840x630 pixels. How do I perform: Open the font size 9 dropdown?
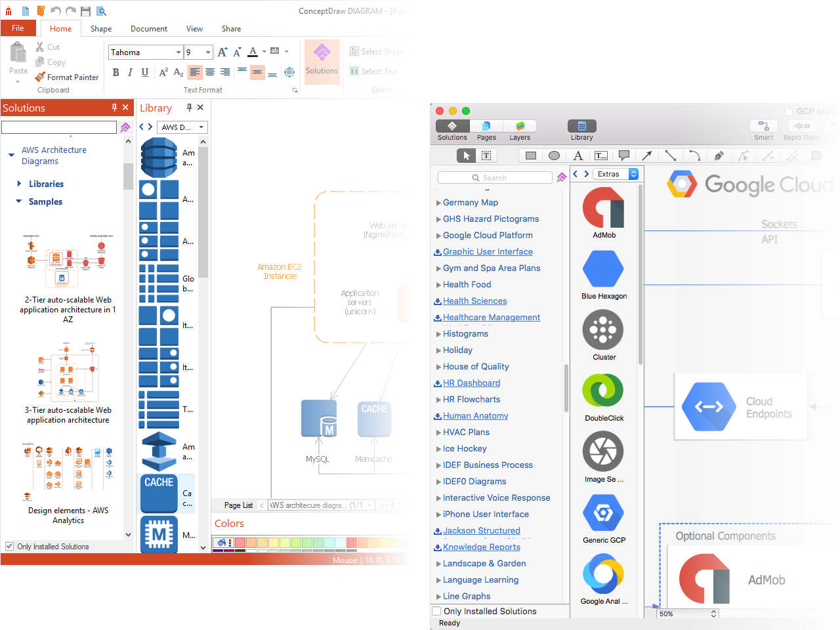208,52
